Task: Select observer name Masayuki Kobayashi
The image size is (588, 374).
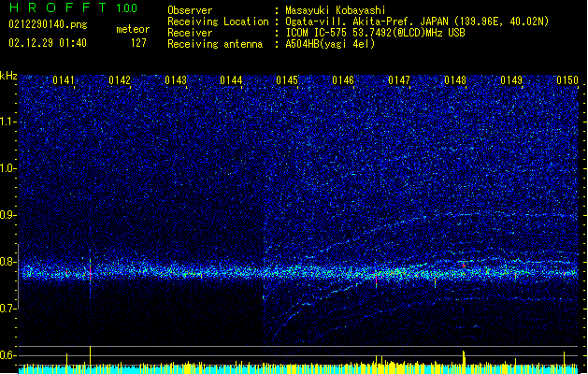Action: coord(336,10)
